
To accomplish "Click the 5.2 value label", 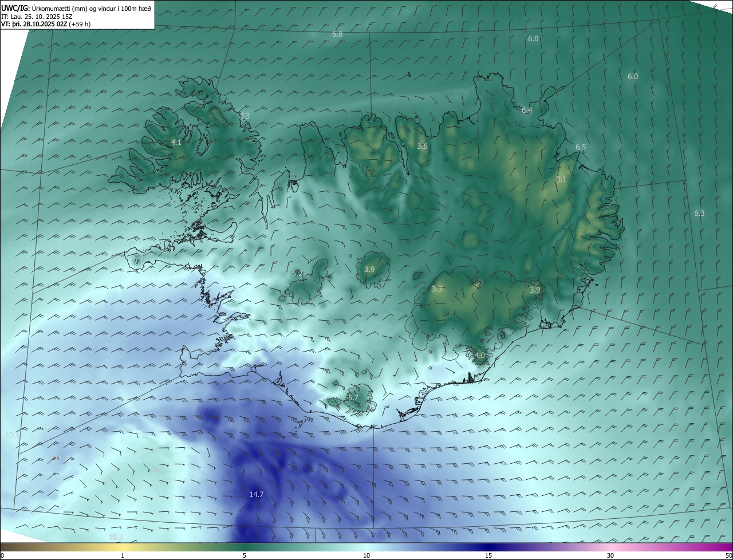I will point(297,274).
